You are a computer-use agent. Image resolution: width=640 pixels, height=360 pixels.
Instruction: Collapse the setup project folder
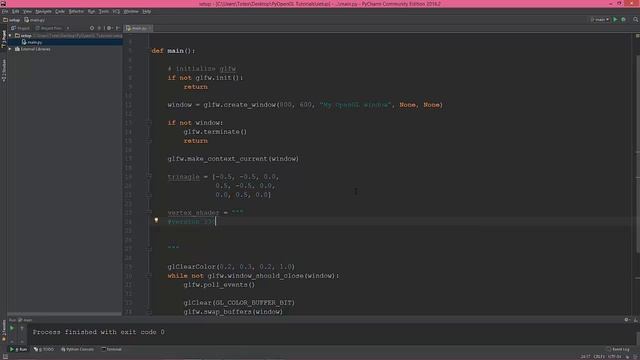click(x=10, y=36)
